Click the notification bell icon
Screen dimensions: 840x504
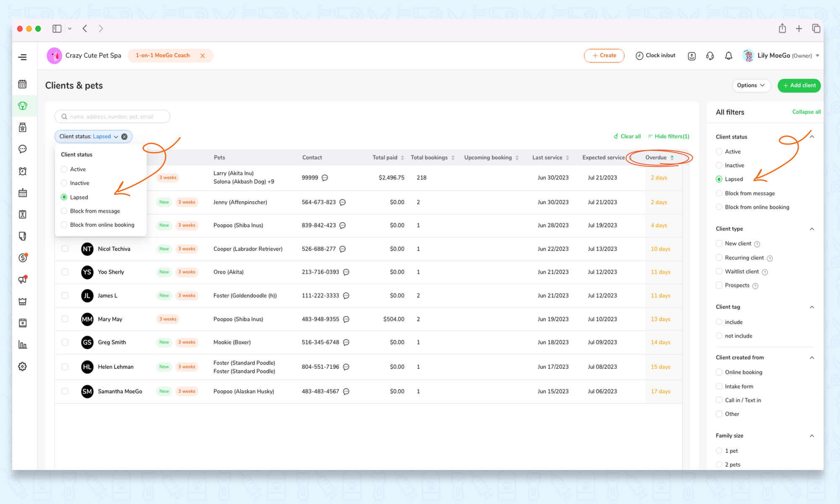pos(729,56)
